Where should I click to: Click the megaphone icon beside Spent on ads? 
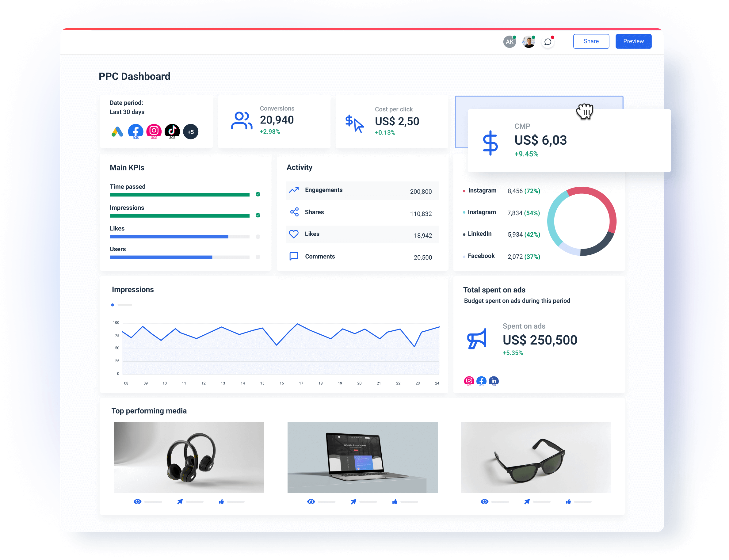pos(477,339)
